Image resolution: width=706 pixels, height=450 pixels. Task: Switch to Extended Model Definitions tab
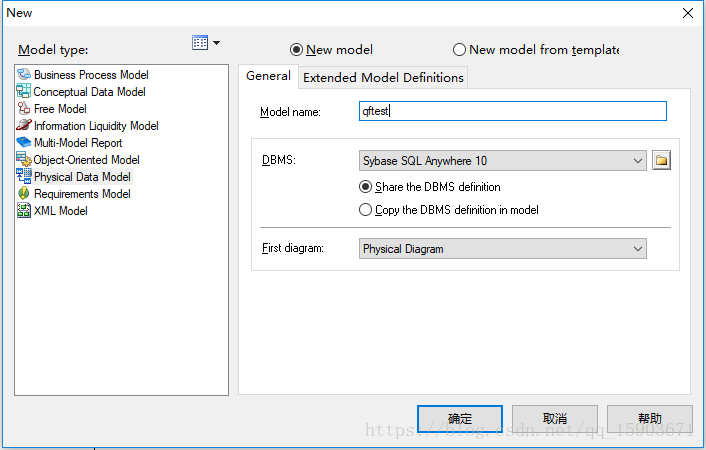[383, 78]
